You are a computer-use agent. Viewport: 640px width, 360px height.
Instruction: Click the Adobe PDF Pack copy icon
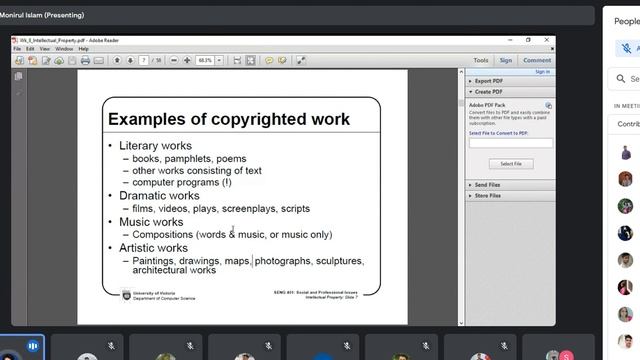[549, 105]
